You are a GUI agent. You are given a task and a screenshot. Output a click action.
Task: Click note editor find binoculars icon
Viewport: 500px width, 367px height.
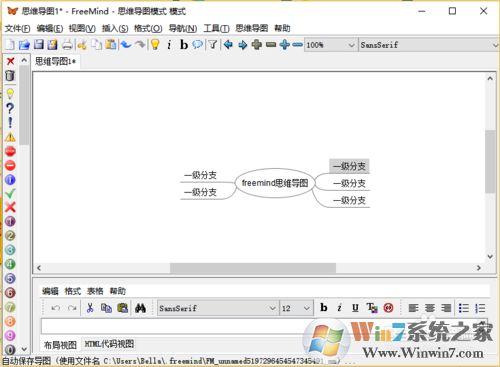click(x=140, y=308)
